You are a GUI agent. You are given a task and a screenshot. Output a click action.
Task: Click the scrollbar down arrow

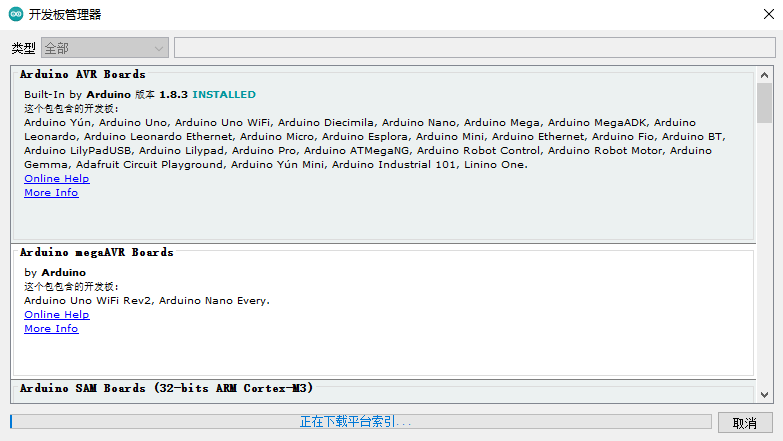point(764,395)
